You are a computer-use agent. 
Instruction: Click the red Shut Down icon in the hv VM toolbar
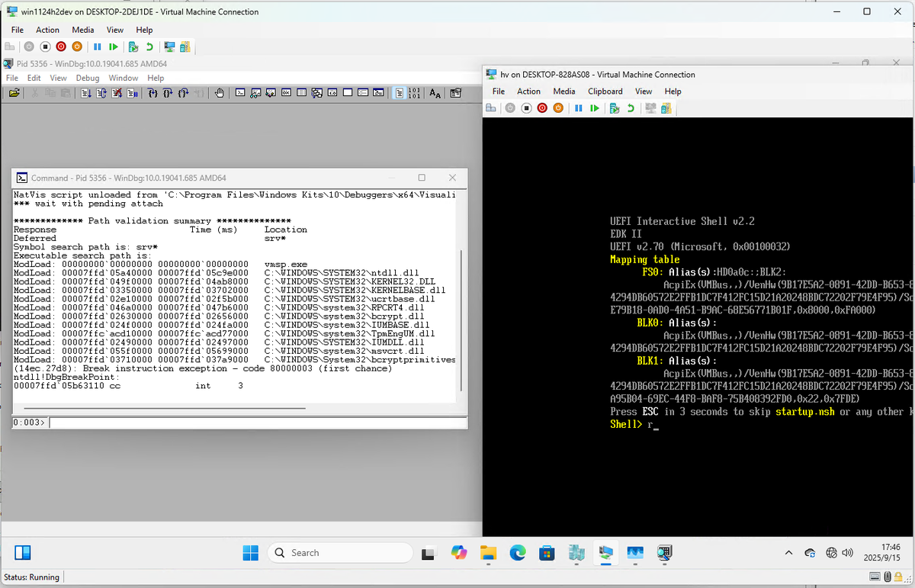tap(542, 108)
